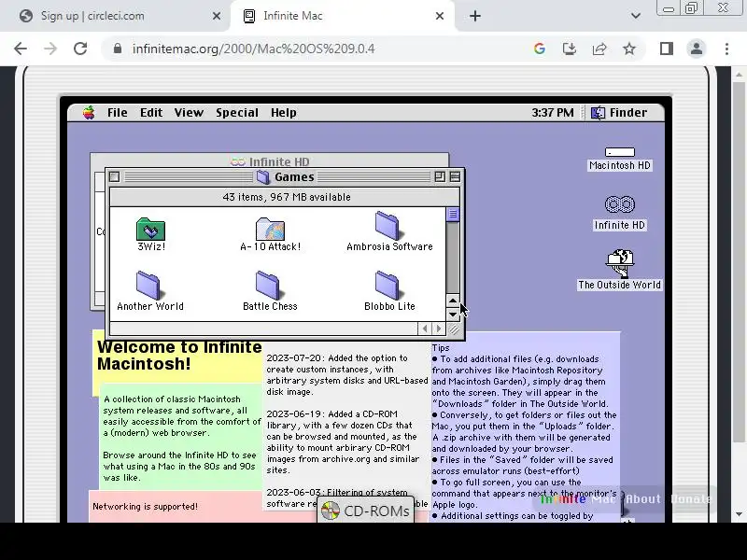
Task: Open a new browser tab
Action: 474,16
